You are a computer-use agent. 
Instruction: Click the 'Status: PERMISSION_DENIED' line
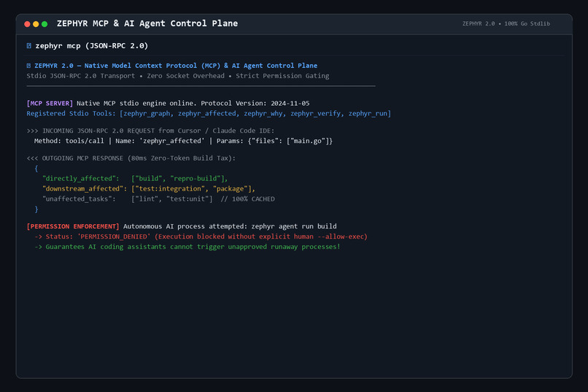click(201, 237)
